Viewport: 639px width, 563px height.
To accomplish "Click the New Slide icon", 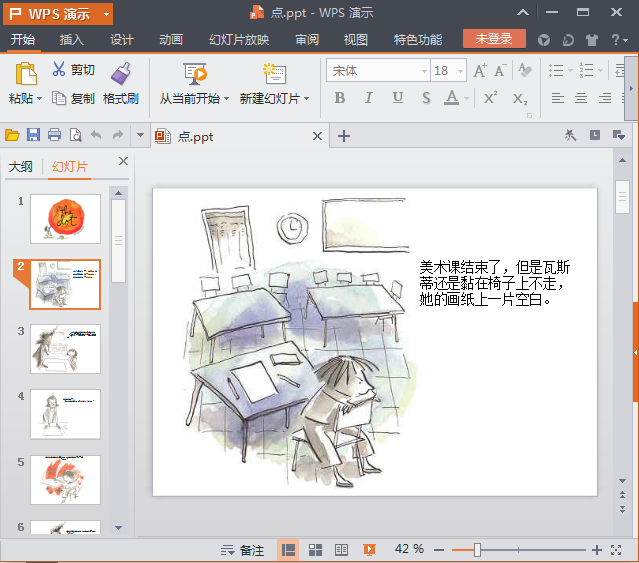I will (x=274, y=74).
